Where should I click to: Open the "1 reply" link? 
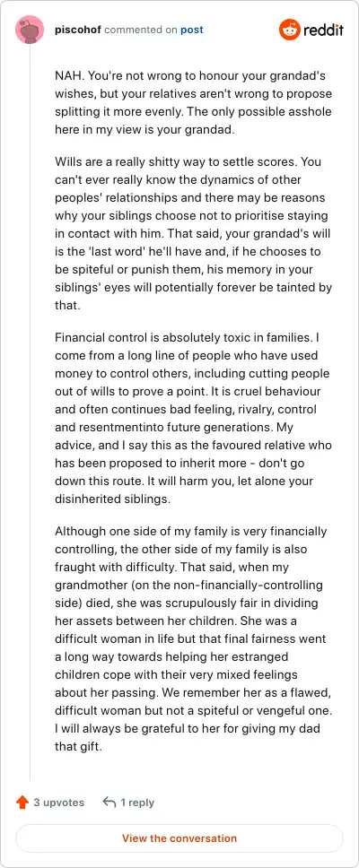pos(137,803)
